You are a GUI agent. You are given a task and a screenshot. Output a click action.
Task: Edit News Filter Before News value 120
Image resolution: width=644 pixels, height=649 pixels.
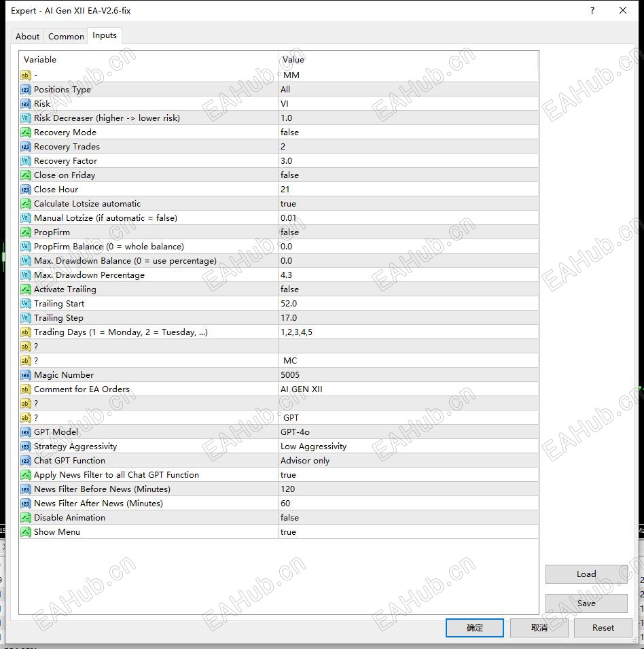pyautogui.click(x=408, y=490)
